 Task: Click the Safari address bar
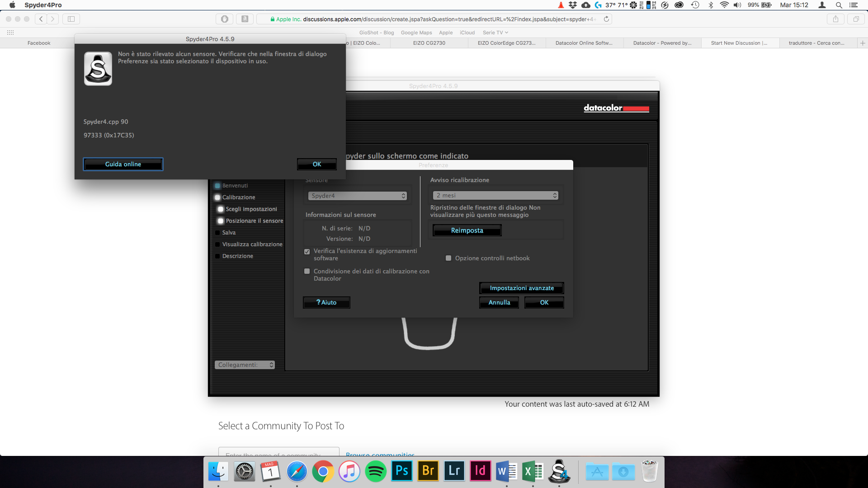(x=434, y=19)
